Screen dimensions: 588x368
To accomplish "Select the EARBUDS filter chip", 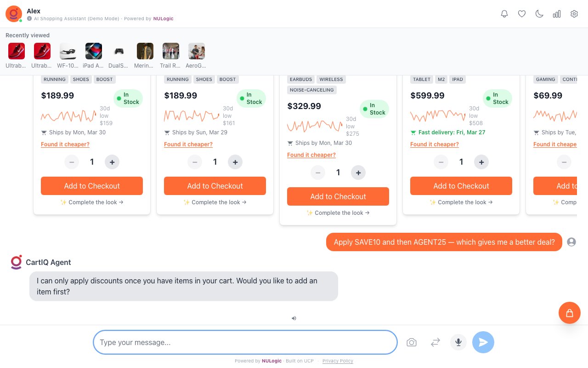I will 301,79.
